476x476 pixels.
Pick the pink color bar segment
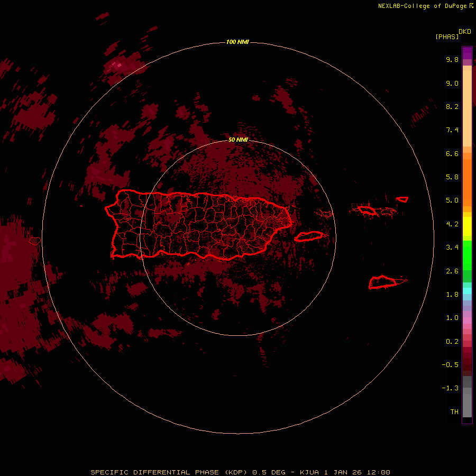467,321
